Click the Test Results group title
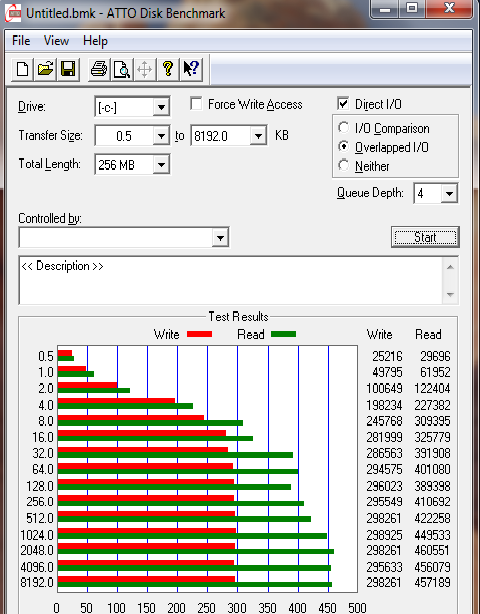 [238, 316]
